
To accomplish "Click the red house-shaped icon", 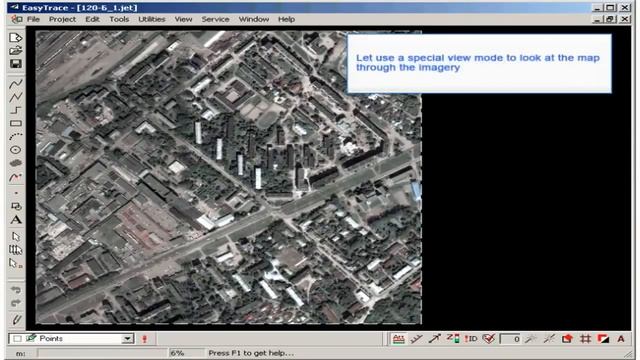I will (567, 339).
